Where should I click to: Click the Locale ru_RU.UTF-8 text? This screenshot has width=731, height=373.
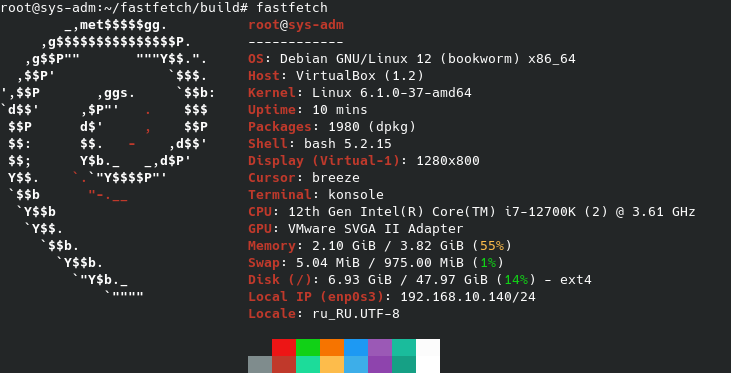coord(356,314)
